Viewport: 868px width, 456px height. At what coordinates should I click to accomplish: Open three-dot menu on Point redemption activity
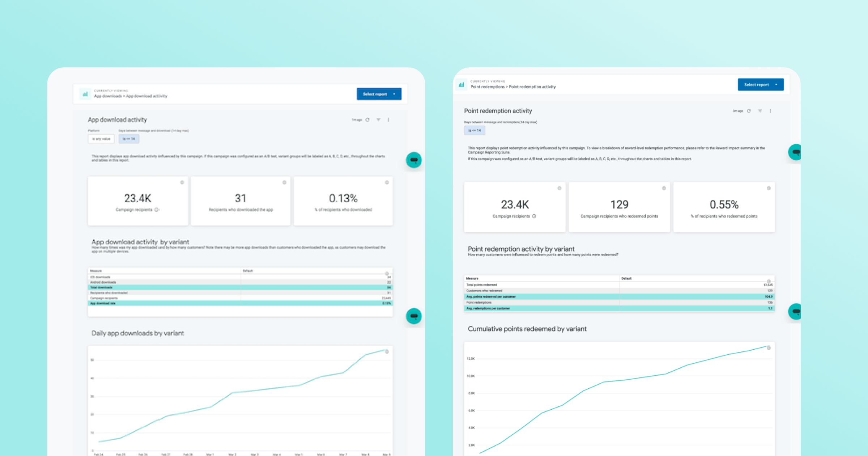[770, 111]
